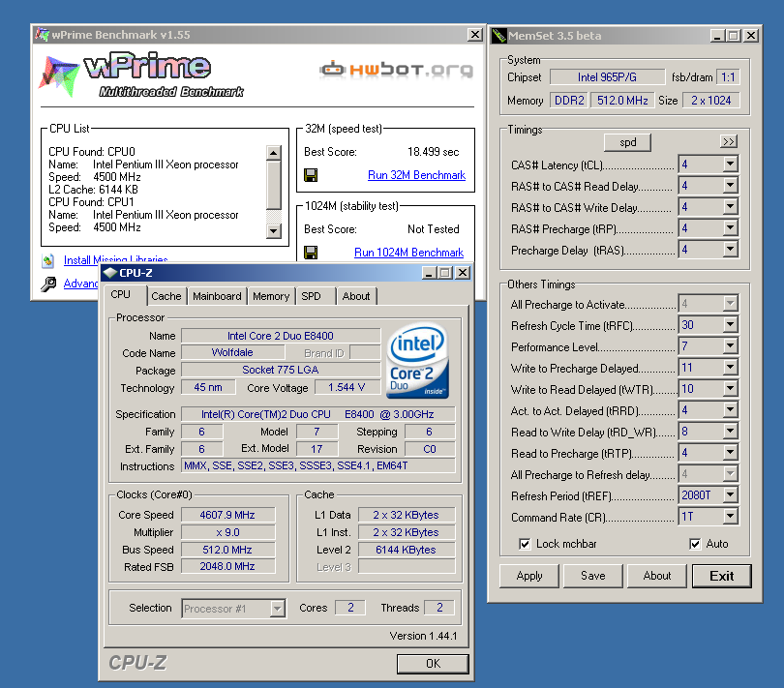This screenshot has width=784, height=688.
Task: Click the spd button in MemSet
Action: click(x=628, y=142)
